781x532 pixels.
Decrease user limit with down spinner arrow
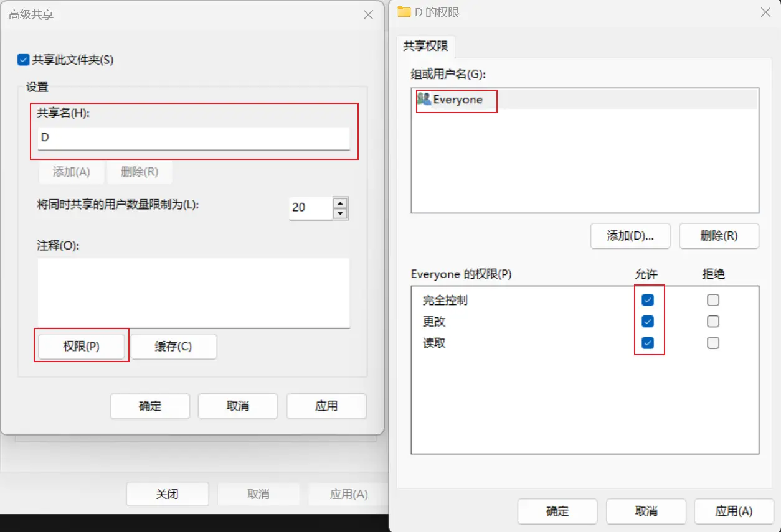pyautogui.click(x=340, y=214)
